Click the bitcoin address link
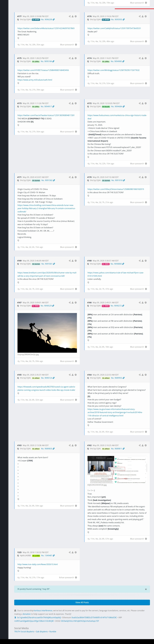This screenshot has height=644, width=154. tap(39, 618)
